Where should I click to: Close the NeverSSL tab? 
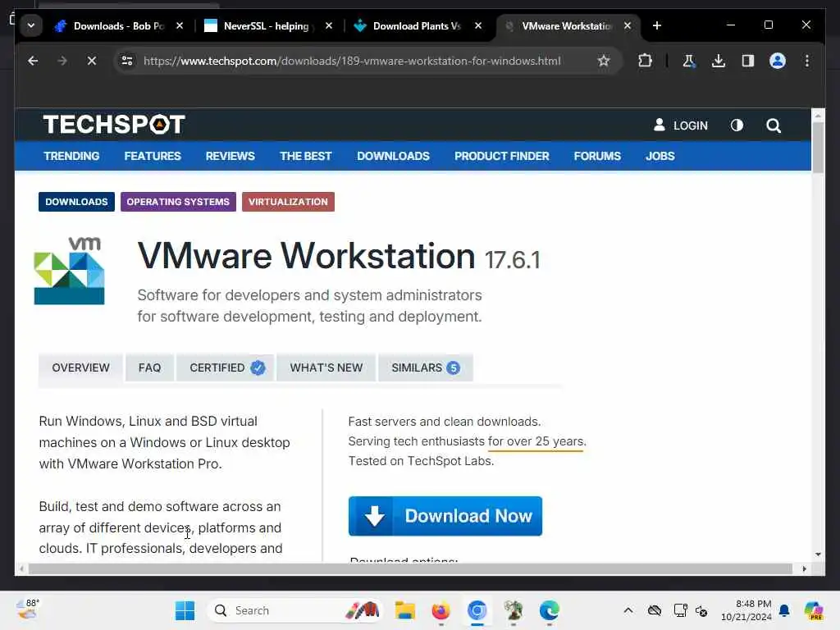click(x=329, y=25)
